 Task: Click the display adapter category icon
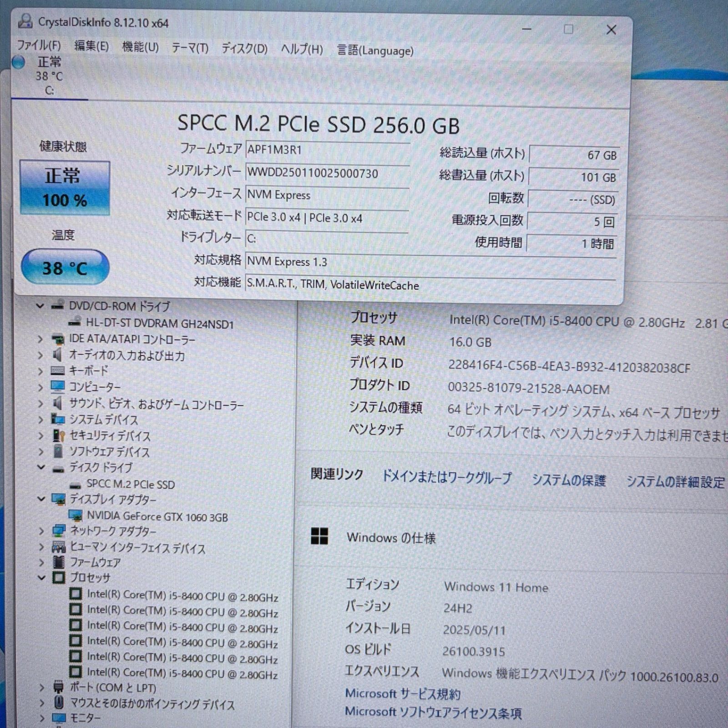pos(59,499)
